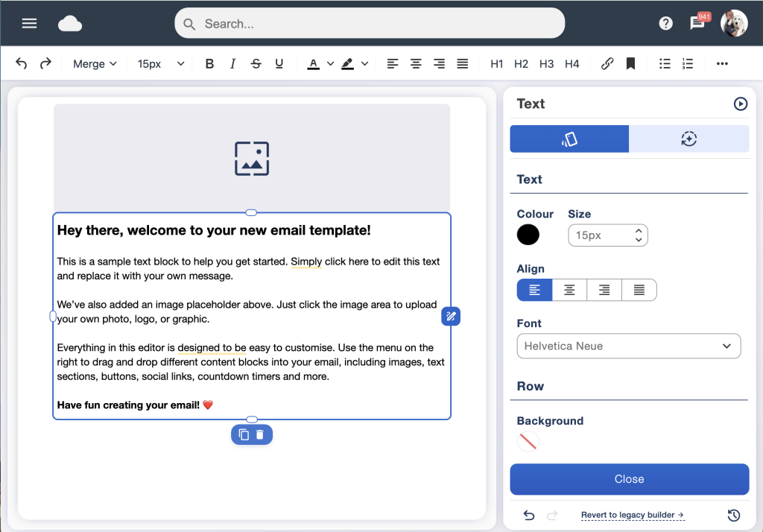
Task: Open the black text Colour swatch
Action: tap(528, 235)
